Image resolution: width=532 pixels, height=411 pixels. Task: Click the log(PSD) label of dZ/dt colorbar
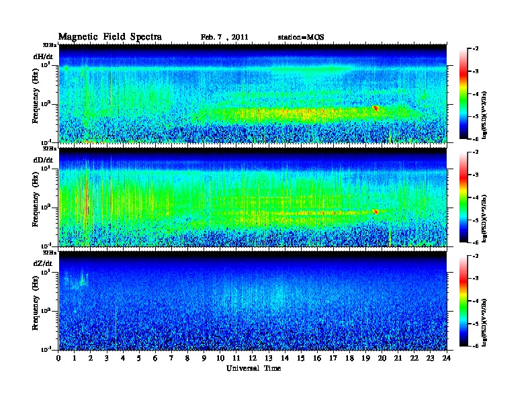click(484, 322)
